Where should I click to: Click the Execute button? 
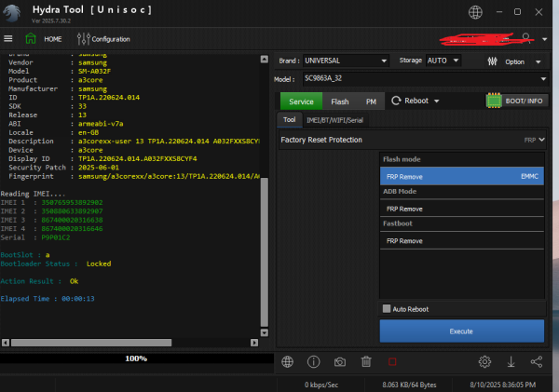click(x=462, y=331)
